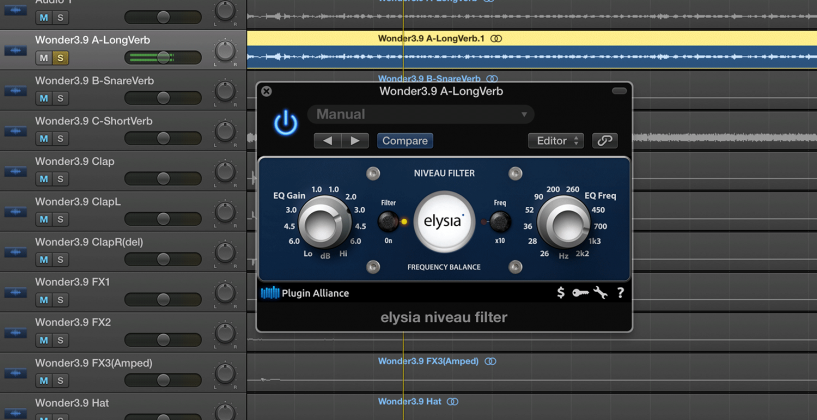Solo the Wonder3.9 Clap track
This screenshot has height=420, width=817.
[x=60, y=179]
